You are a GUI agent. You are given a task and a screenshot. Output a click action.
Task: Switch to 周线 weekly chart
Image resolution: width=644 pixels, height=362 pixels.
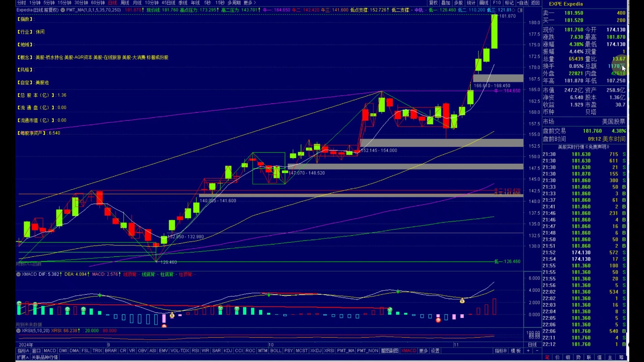(x=125, y=3)
